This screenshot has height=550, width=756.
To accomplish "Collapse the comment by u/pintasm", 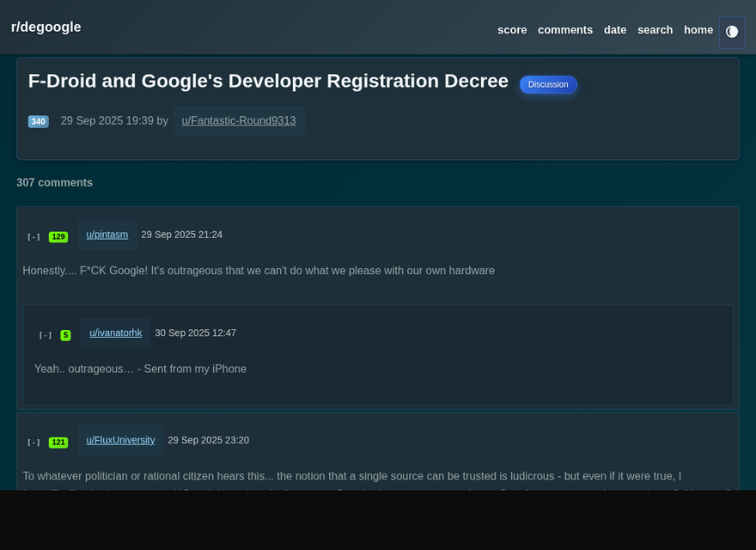I will click(34, 237).
